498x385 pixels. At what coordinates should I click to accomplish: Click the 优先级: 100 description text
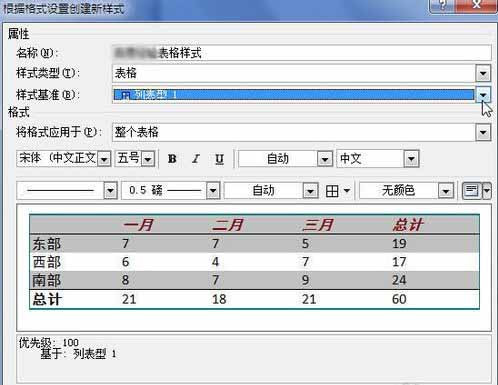49,342
